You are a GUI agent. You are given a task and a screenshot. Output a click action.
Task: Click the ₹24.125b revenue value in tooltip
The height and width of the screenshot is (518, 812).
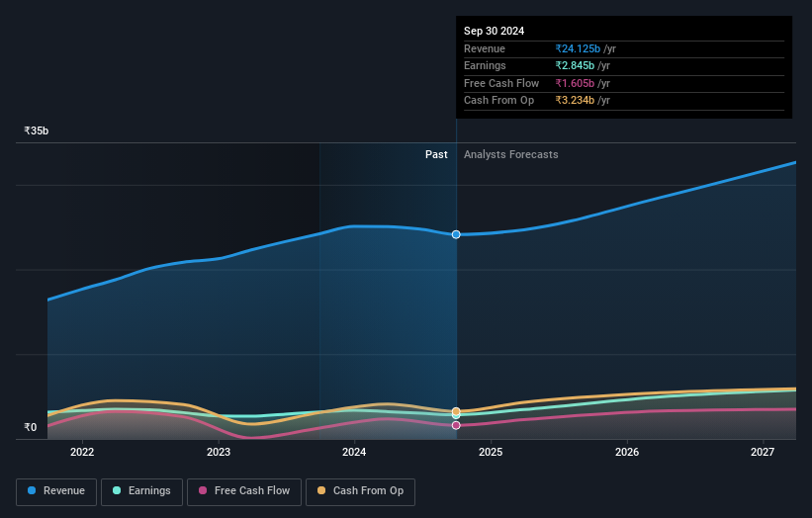tap(578, 48)
